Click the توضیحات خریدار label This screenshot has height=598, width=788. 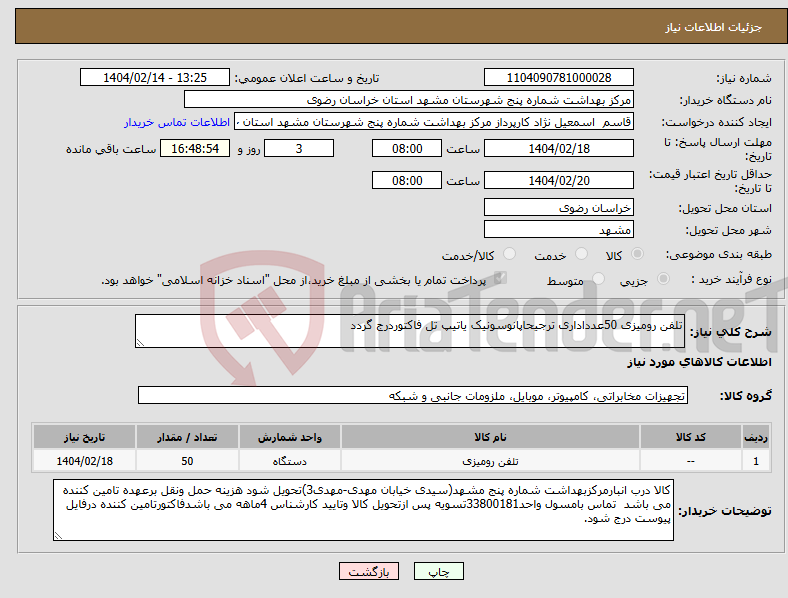click(x=725, y=511)
